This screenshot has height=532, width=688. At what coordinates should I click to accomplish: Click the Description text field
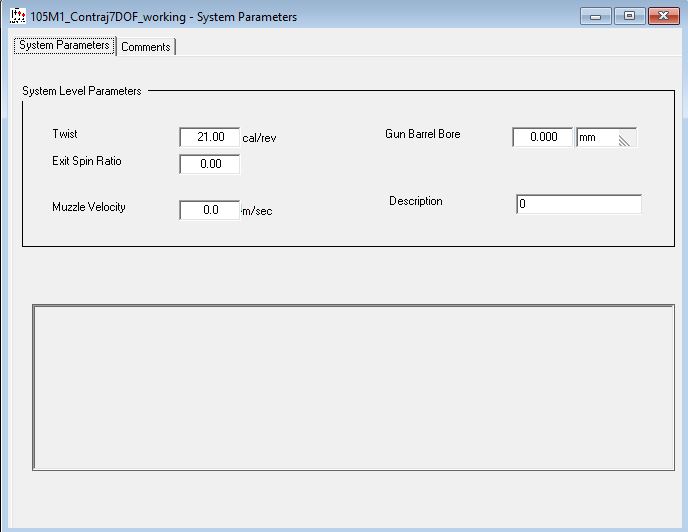pyautogui.click(x=578, y=204)
